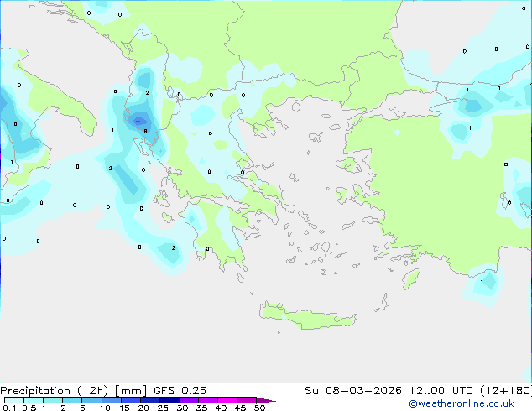Click the "Precipitation (12h)" title text
Screen dimensions: 532x411
coord(55,391)
